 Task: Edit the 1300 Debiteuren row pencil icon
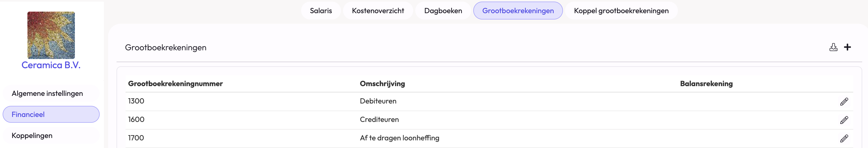[x=844, y=102]
